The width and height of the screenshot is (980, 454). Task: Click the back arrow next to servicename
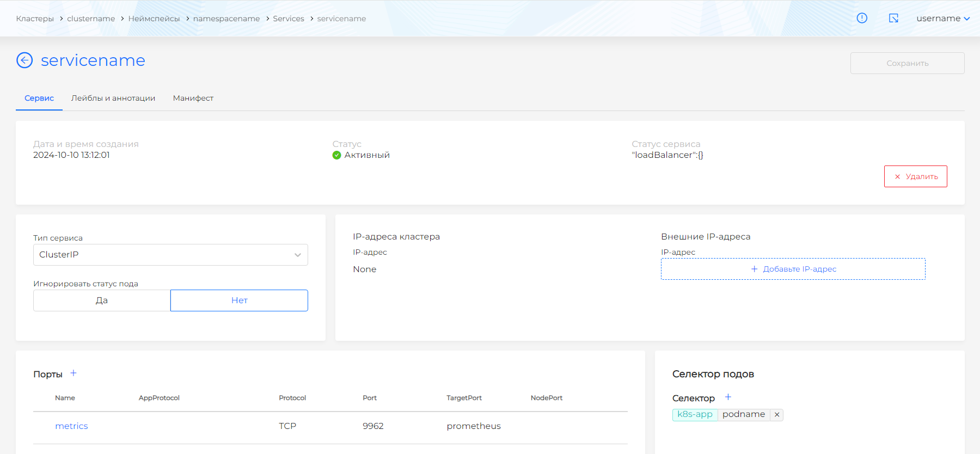pos(24,60)
